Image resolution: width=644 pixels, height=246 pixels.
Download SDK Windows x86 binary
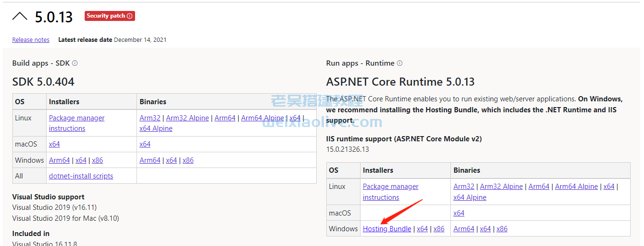pyautogui.click(x=188, y=160)
